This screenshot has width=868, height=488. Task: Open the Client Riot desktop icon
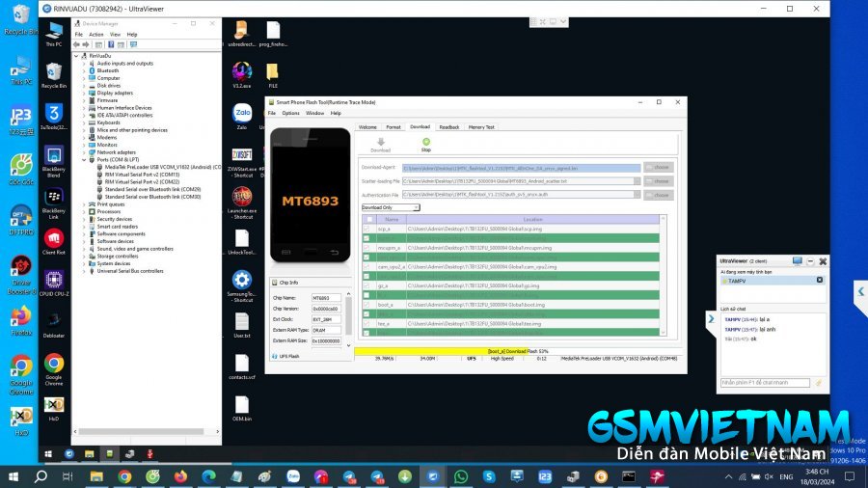(x=54, y=242)
